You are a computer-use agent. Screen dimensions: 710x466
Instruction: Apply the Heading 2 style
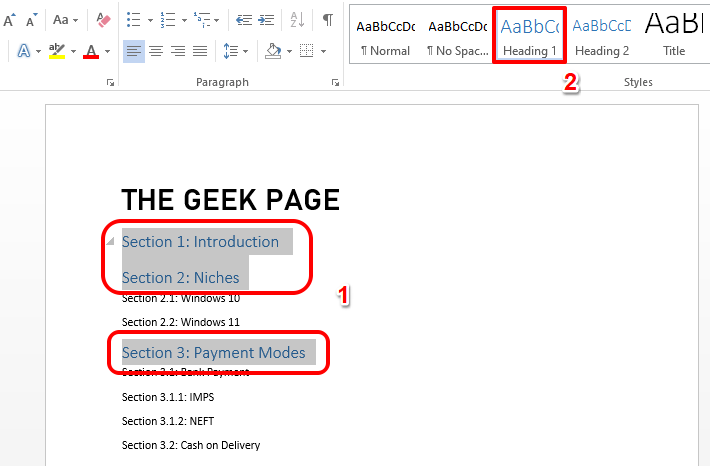click(602, 38)
